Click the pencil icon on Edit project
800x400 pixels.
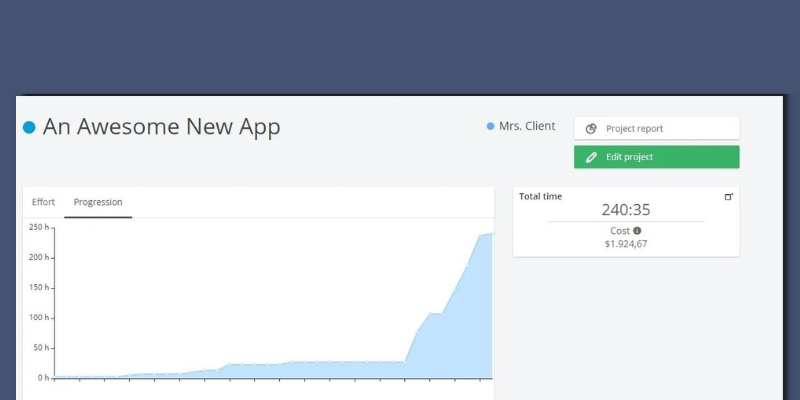tap(591, 157)
